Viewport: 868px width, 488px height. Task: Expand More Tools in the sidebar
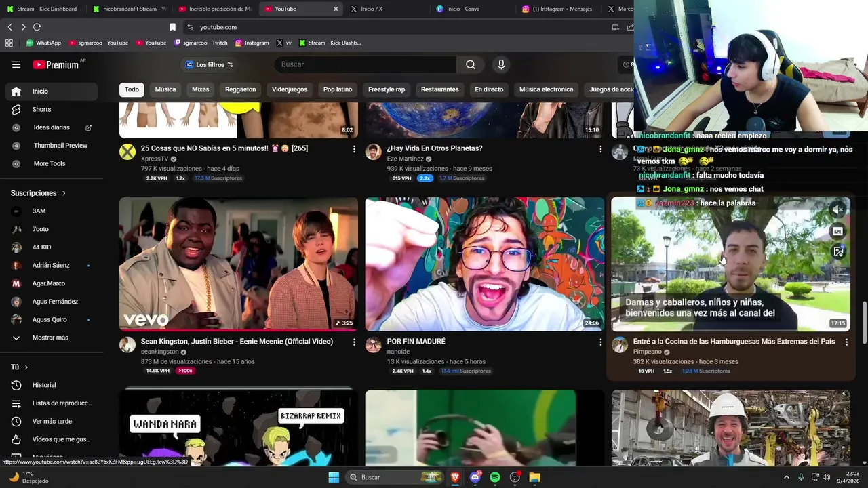click(x=52, y=163)
